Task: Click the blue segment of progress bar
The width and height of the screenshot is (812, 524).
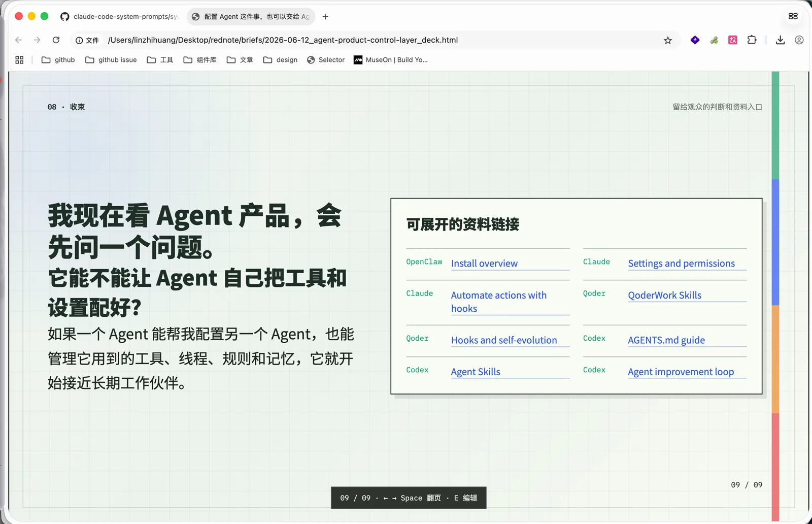Action: pos(775,242)
